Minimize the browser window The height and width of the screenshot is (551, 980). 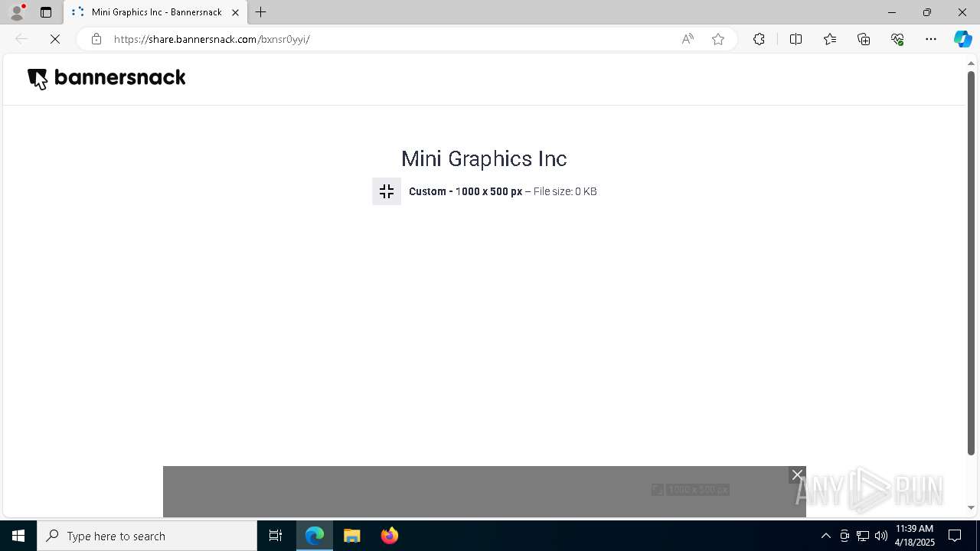pos(892,12)
